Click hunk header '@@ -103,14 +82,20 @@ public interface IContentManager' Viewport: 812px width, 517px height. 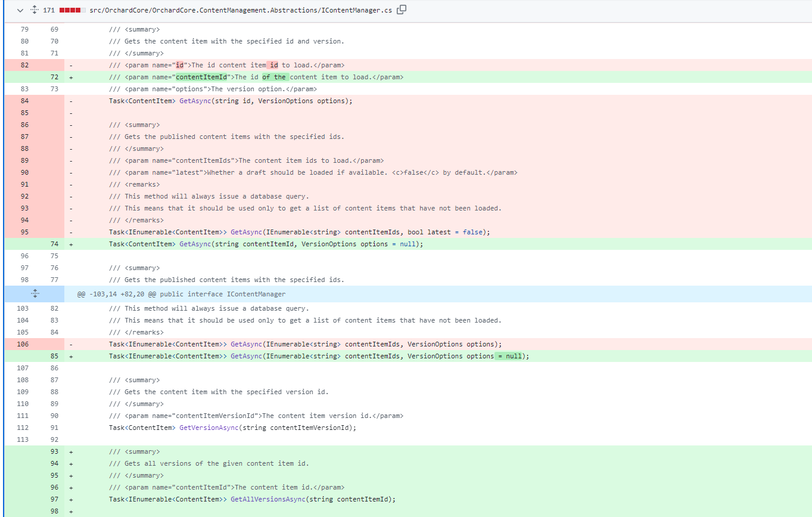[181, 294]
